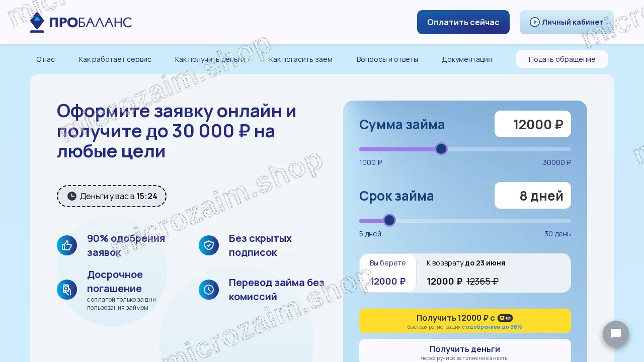Open the chat bubble widget
Screen dimensions: 644x362
point(616,334)
